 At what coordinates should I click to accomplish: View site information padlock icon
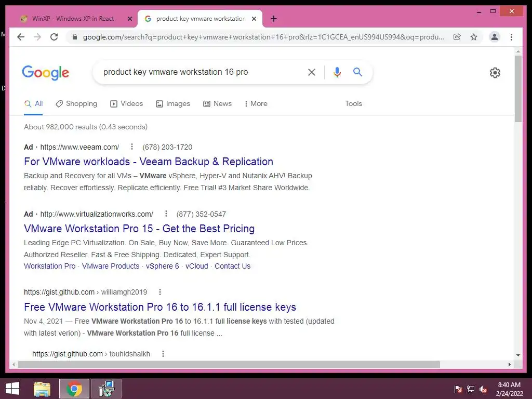click(x=75, y=37)
